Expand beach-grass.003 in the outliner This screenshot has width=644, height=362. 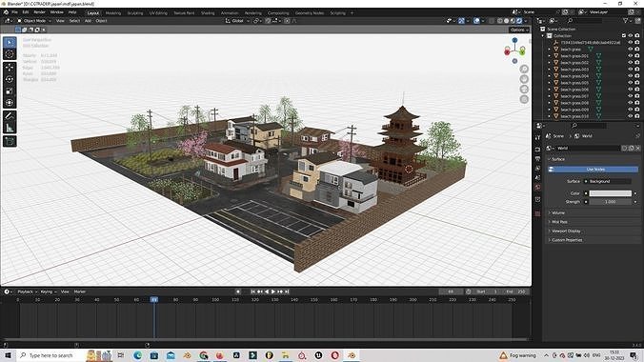[x=549, y=70]
